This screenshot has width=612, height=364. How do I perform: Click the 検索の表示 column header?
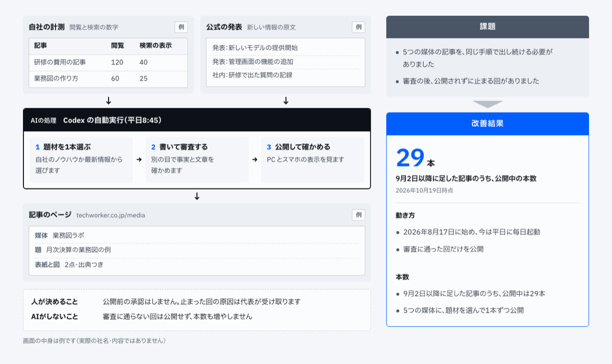point(156,46)
